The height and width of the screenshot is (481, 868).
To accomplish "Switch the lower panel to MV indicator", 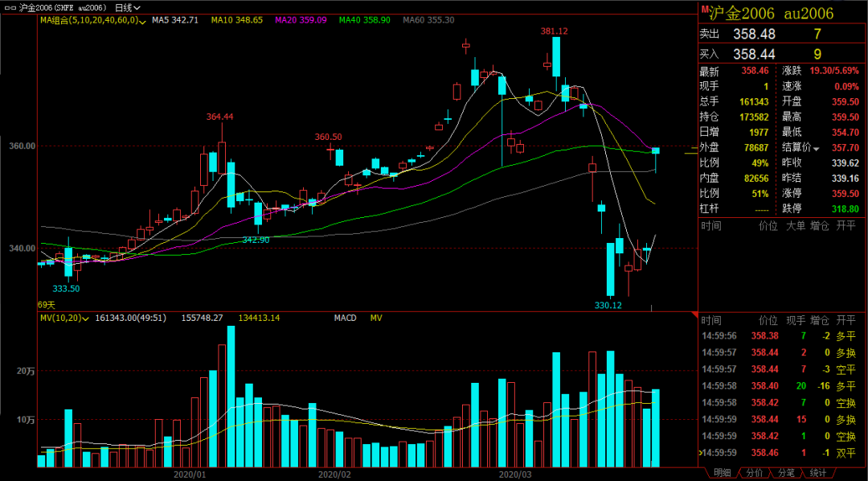I will [x=375, y=319].
